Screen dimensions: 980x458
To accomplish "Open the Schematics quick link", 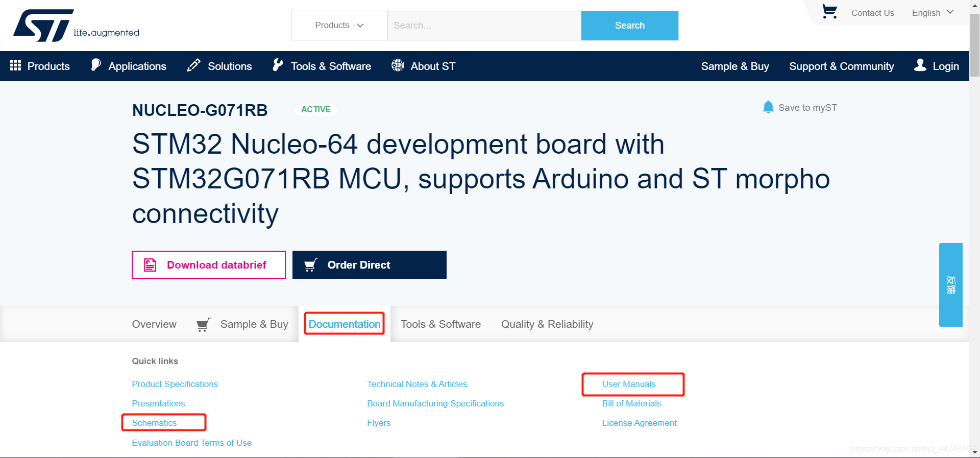I will [154, 423].
